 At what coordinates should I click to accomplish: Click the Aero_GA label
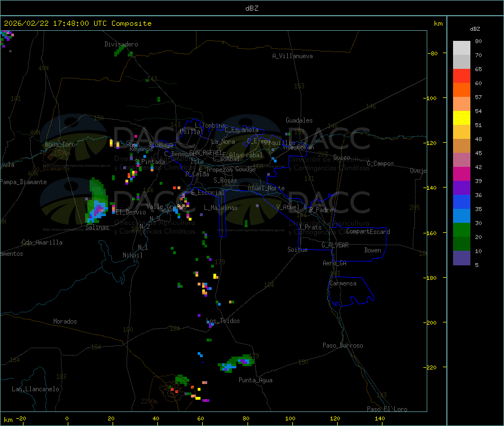pyautogui.click(x=335, y=263)
